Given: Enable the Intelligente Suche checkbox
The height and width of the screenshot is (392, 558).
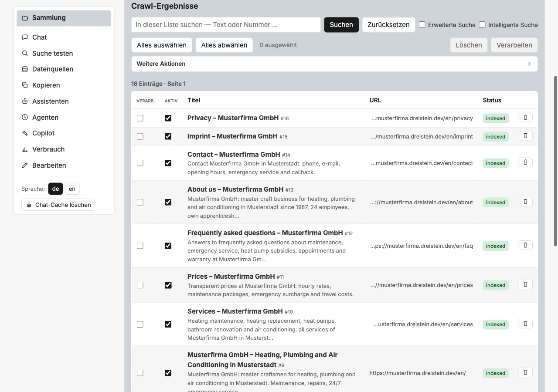Looking at the screenshot, I should pos(482,25).
